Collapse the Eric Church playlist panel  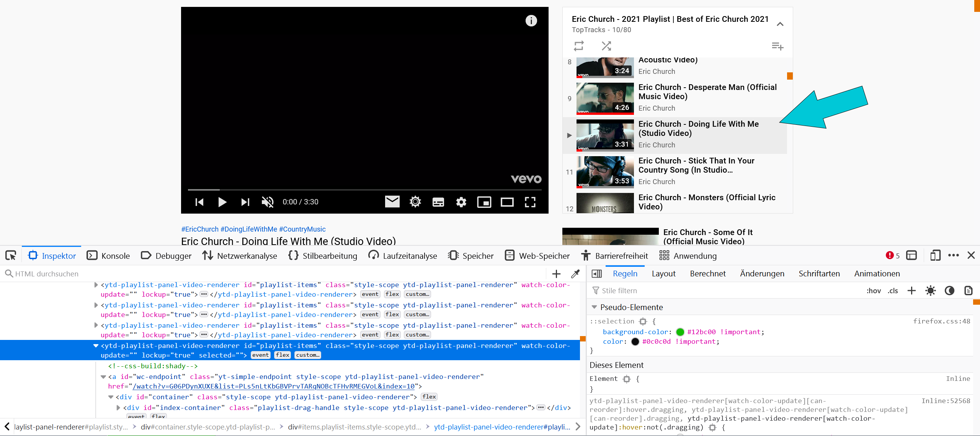[x=780, y=24]
